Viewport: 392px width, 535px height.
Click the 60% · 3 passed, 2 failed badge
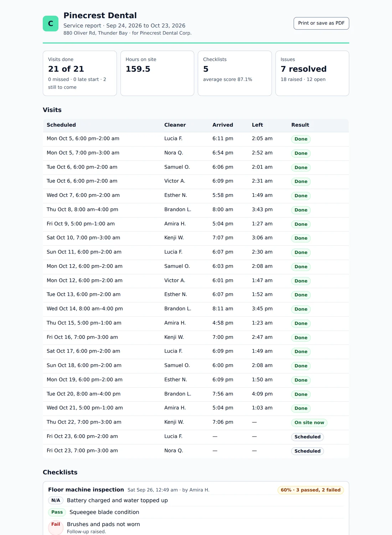[310, 490]
